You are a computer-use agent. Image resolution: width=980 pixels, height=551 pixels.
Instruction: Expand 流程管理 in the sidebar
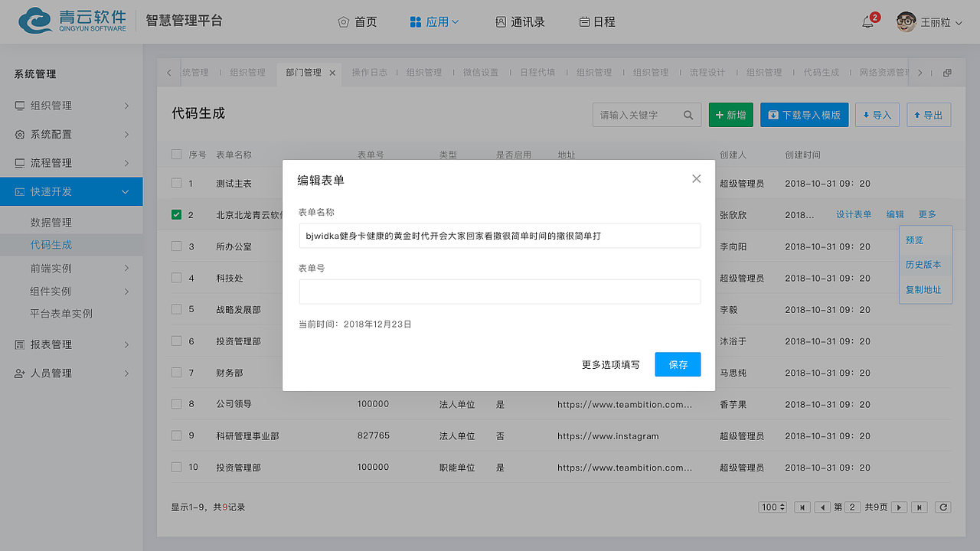(71, 163)
